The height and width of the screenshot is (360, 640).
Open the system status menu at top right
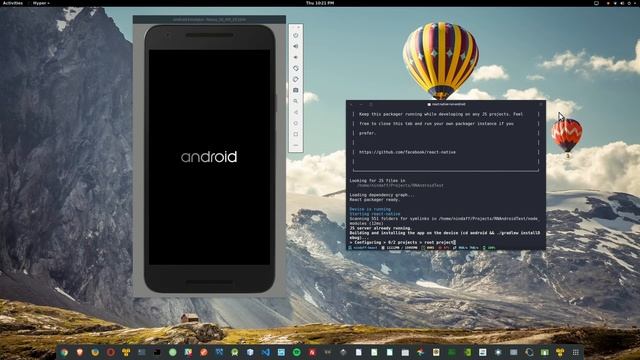(621, 3)
